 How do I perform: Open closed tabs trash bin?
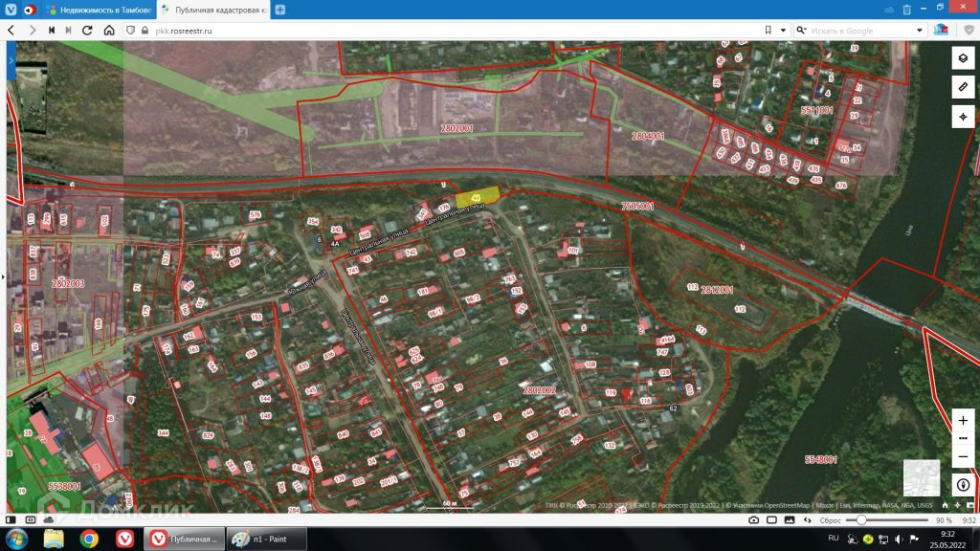click(x=907, y=10)
